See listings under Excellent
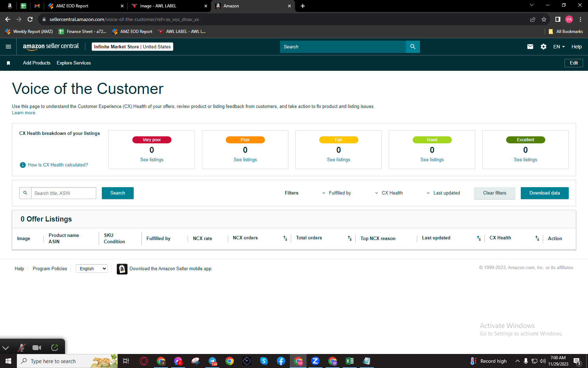Screen dimensions: 588x368 [525, 160]
